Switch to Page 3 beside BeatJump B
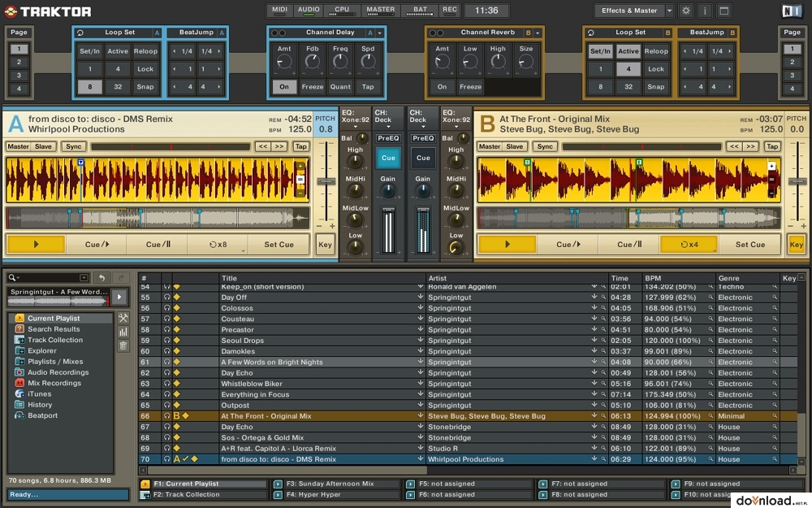 792,75
